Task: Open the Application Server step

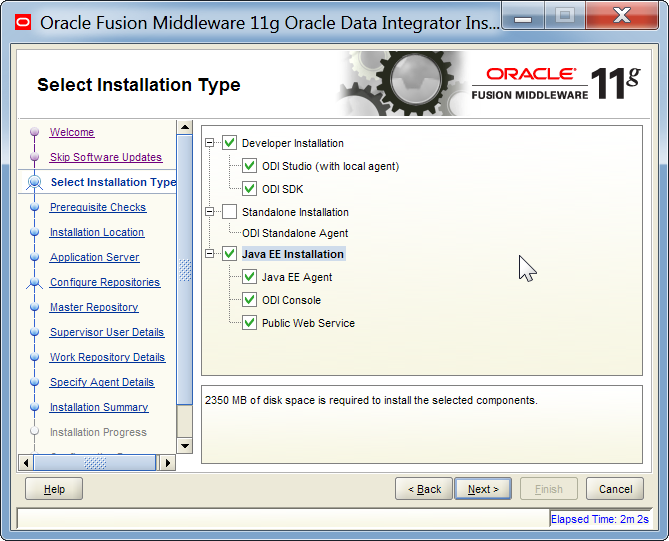Action: pos(95,257)
